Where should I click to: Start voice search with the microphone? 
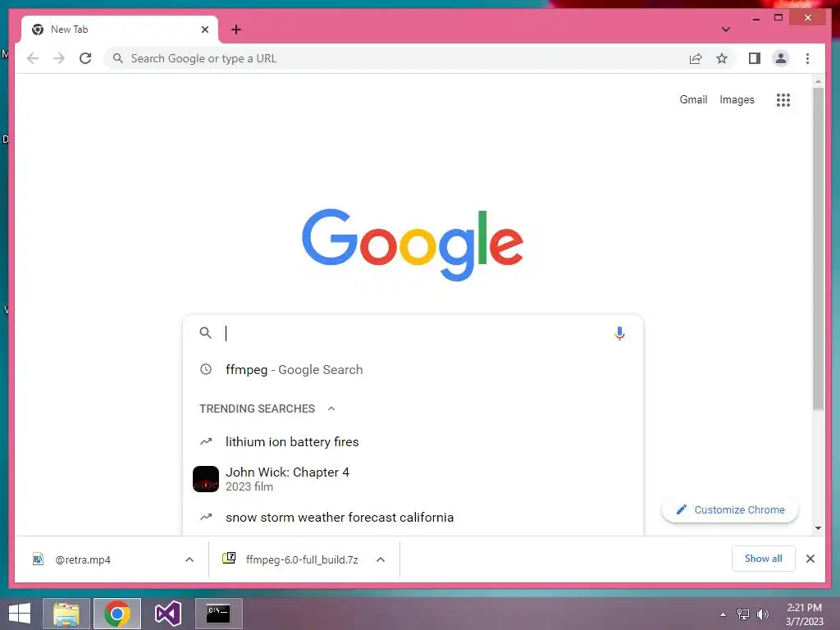[x=619, y=333]
